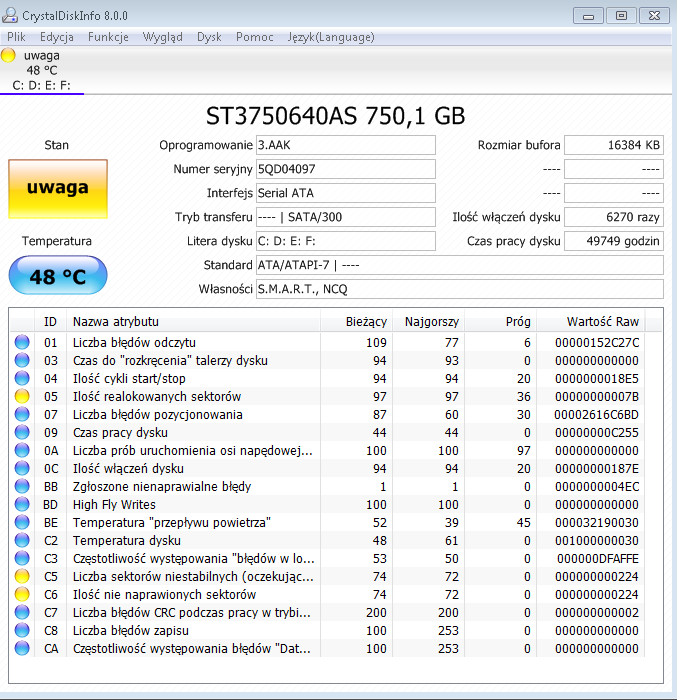Click the Oprogramowanie field showing 3.AAK

(x=346, y=145)
